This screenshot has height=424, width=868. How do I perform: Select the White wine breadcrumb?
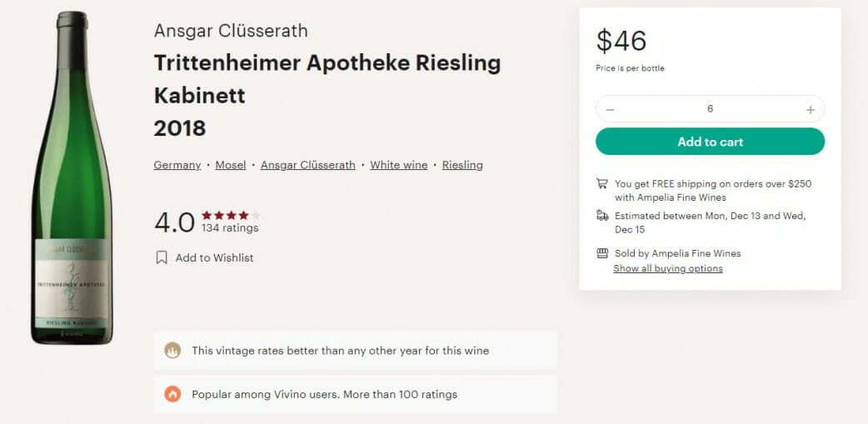399,165
